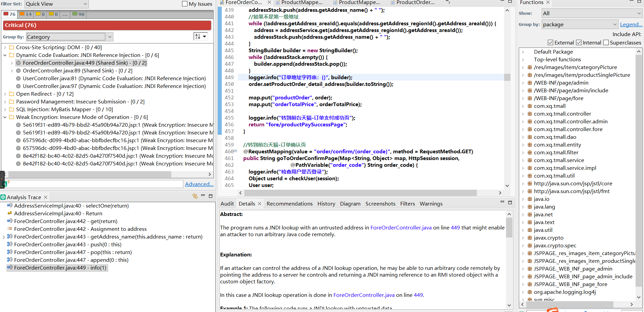Click the search magnifier icon in the filter box

click(x=5, y=184)
